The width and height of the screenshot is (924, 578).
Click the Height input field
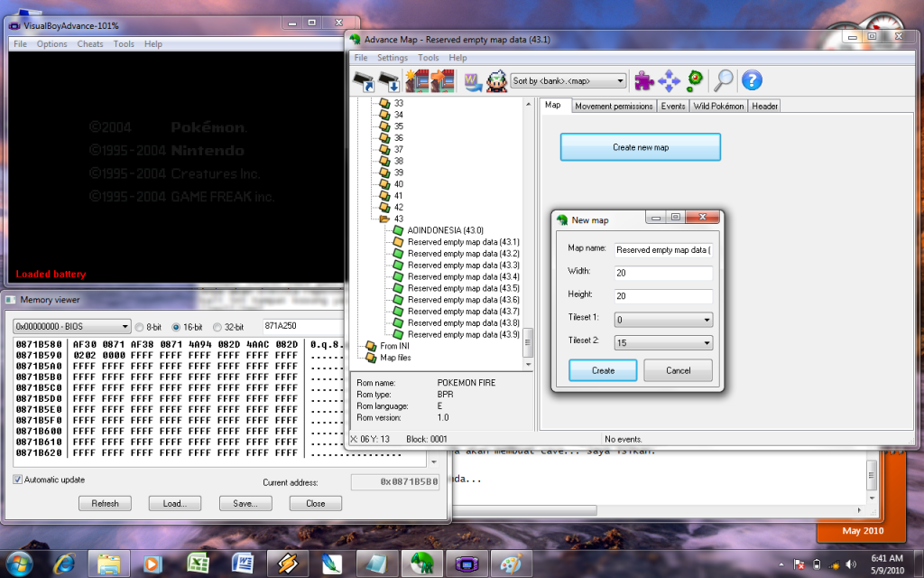(663, 296)
